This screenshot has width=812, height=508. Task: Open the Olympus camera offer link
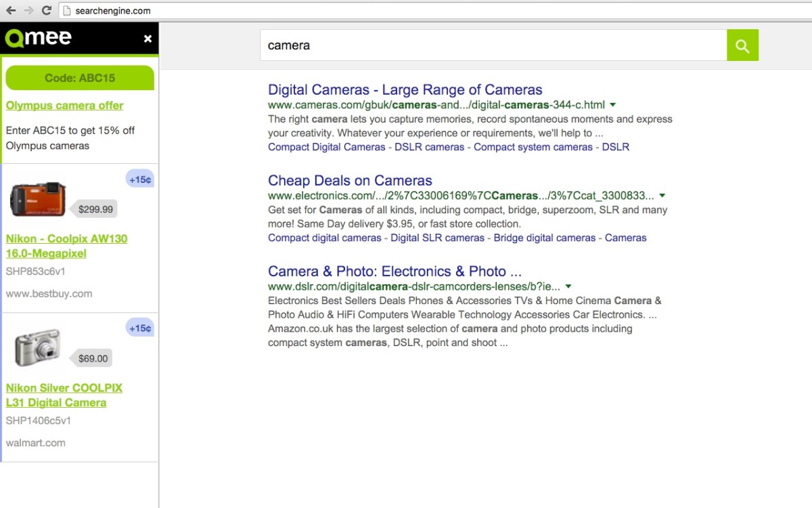coord(65,106)
